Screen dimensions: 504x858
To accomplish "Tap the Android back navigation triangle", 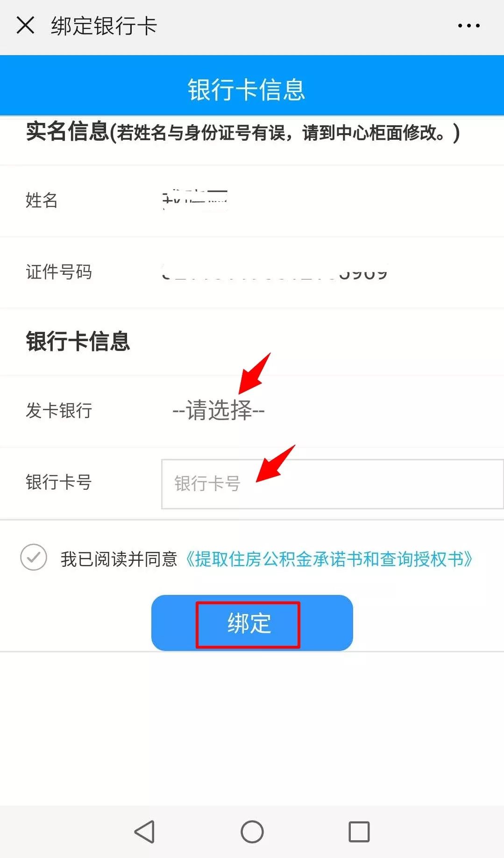I will [145, 832].
